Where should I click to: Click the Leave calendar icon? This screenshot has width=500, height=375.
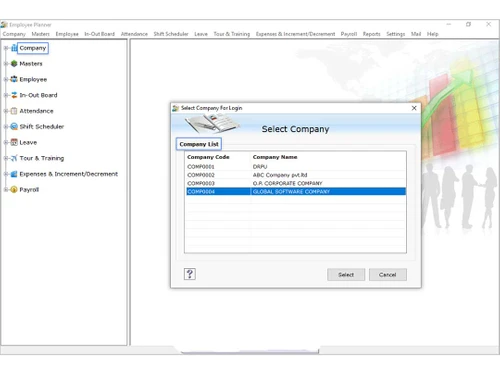(x=14, y=142)
